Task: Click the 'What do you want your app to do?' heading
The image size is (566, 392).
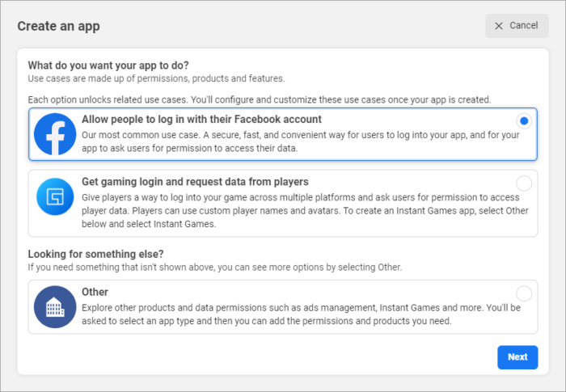Action: click(108, 65)
